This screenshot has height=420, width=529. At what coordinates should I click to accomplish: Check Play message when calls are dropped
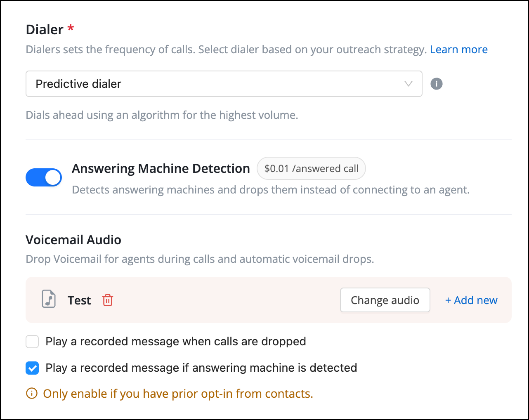tap(32, 342)
